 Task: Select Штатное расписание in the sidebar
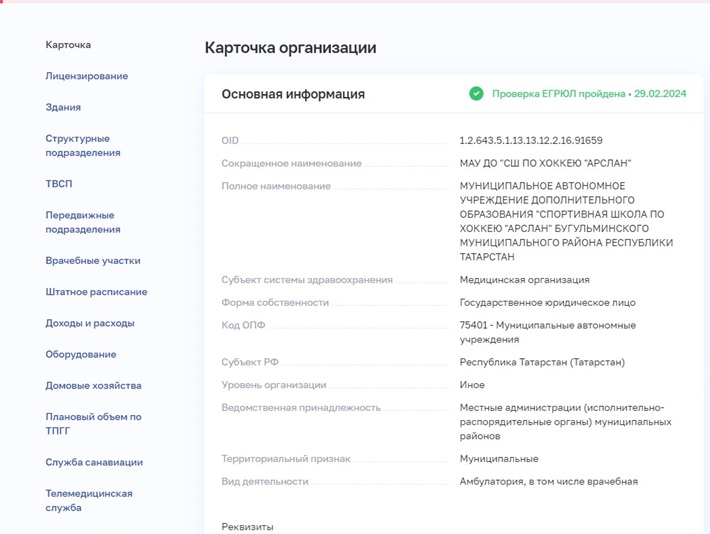96,292
